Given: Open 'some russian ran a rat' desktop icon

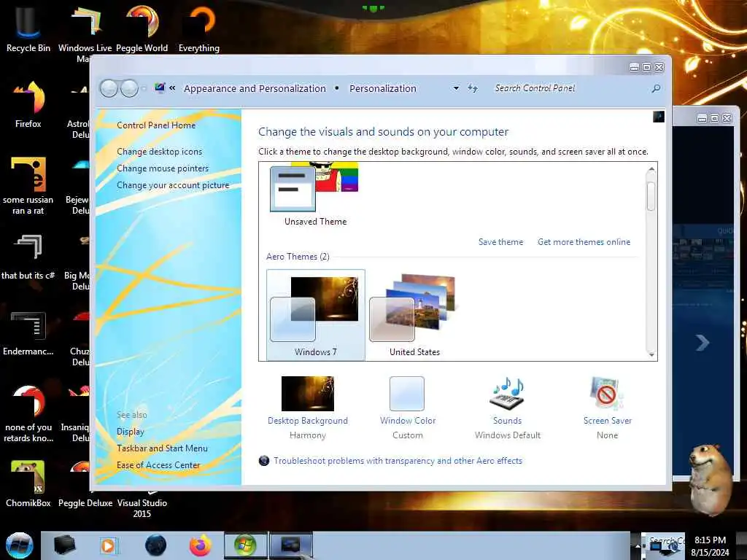Looking at the screenshot, I should coord(28,186).
